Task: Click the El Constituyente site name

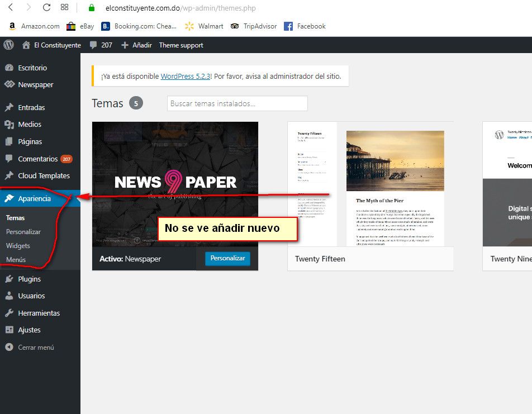Action: [x=58, y=45]
